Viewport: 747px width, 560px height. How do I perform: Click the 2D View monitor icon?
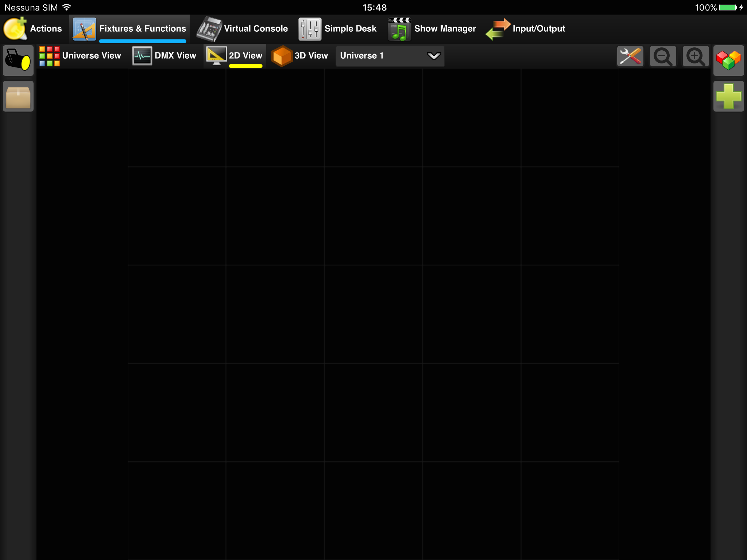tap(216, 56)
